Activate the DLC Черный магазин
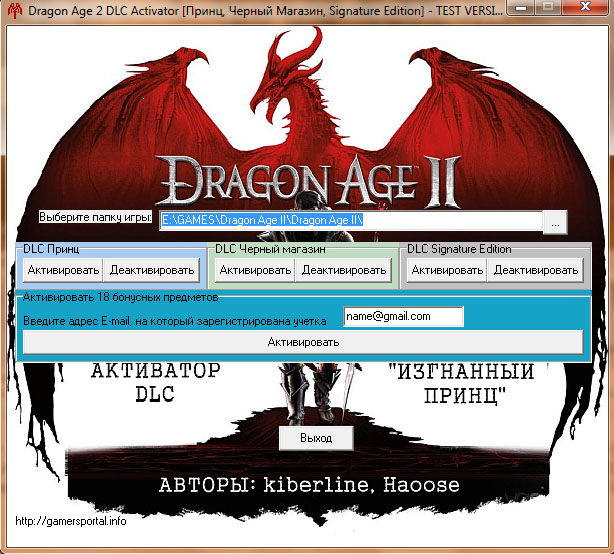 255,270
